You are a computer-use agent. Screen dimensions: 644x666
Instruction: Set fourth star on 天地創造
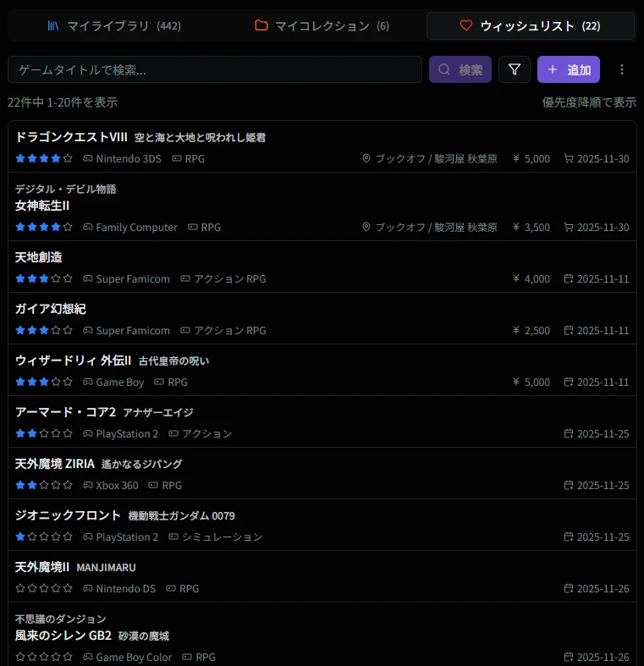(56, 278)
